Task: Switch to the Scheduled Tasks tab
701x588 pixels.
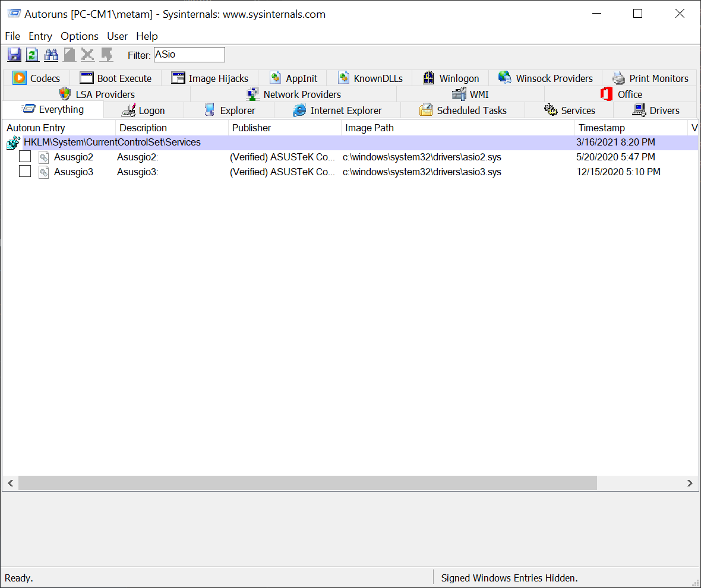Action: pyautogui.click(x=463, y=110)
